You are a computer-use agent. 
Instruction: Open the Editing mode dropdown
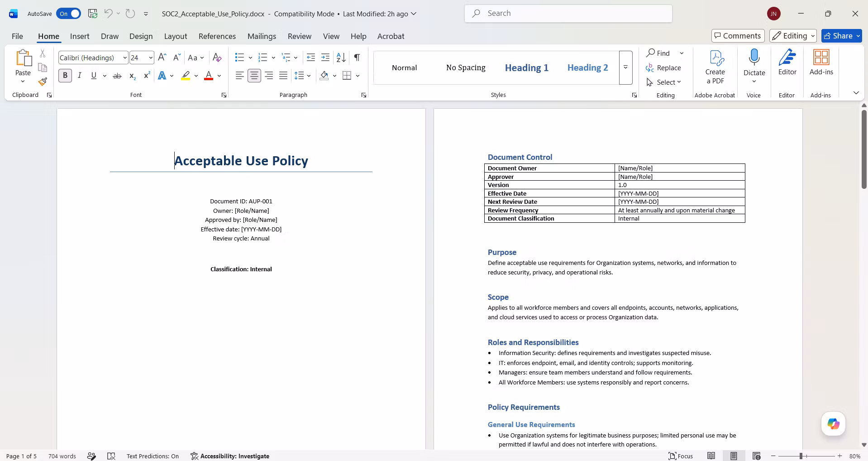[x=793, y=36]
